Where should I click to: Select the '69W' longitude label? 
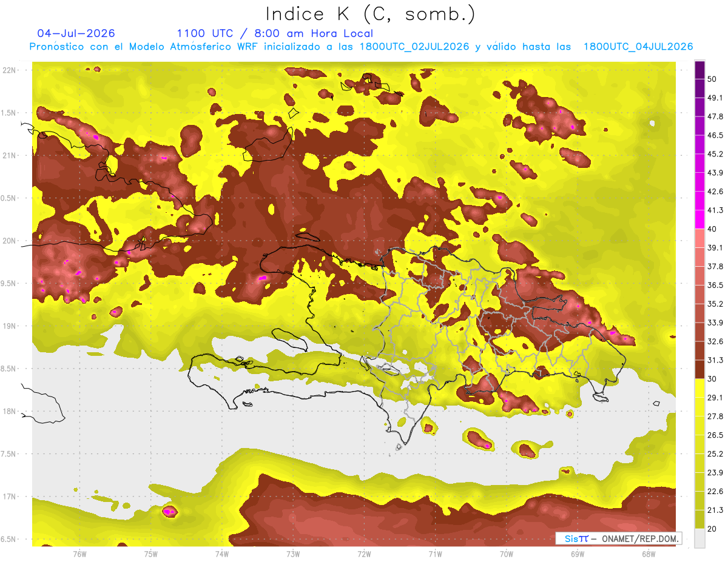[578, 554]
